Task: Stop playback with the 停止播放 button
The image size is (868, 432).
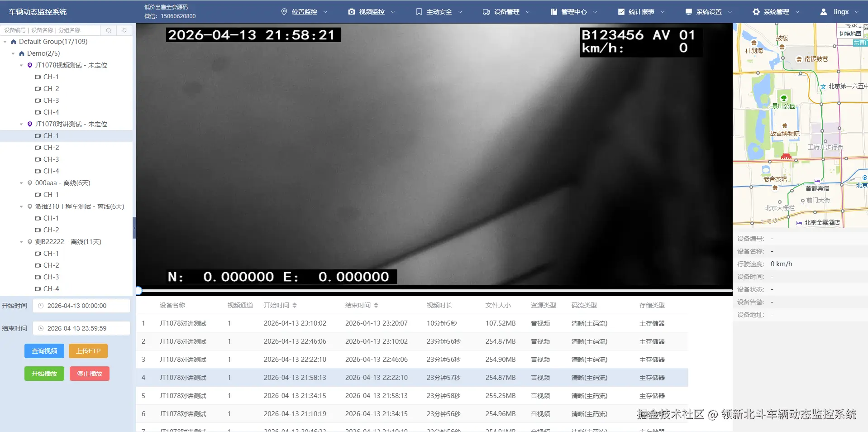Action: coord(90,374)
